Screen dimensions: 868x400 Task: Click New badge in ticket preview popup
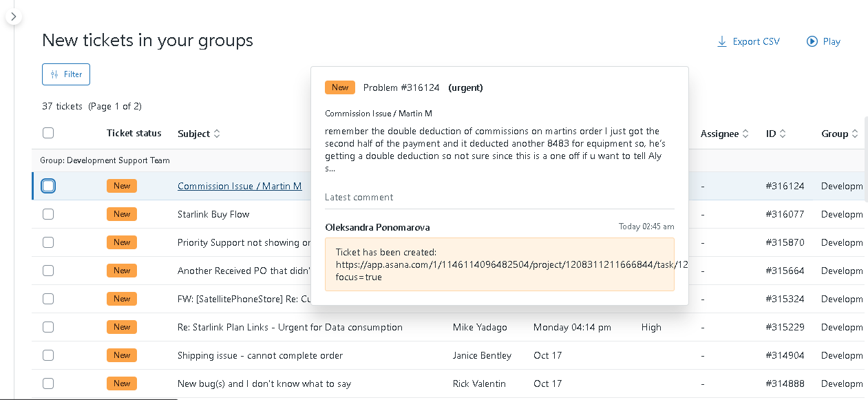tap(340, 87)
